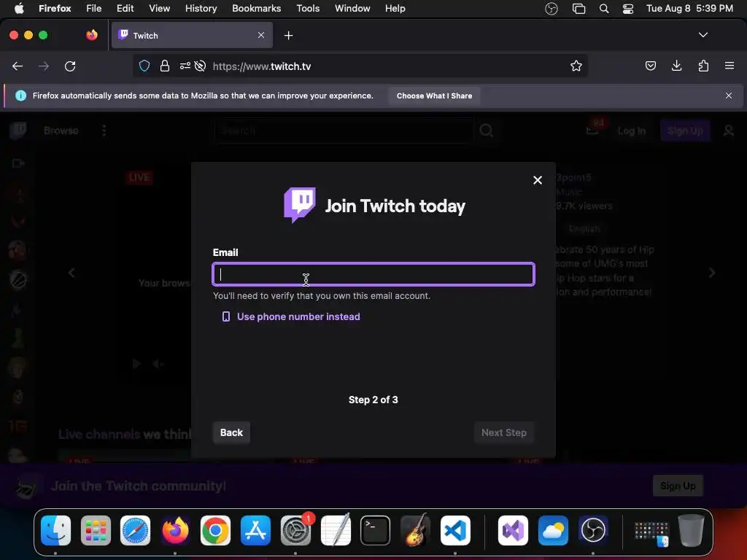Click the Firefox forward arrow
747x560 pixels.
[43, 66]
